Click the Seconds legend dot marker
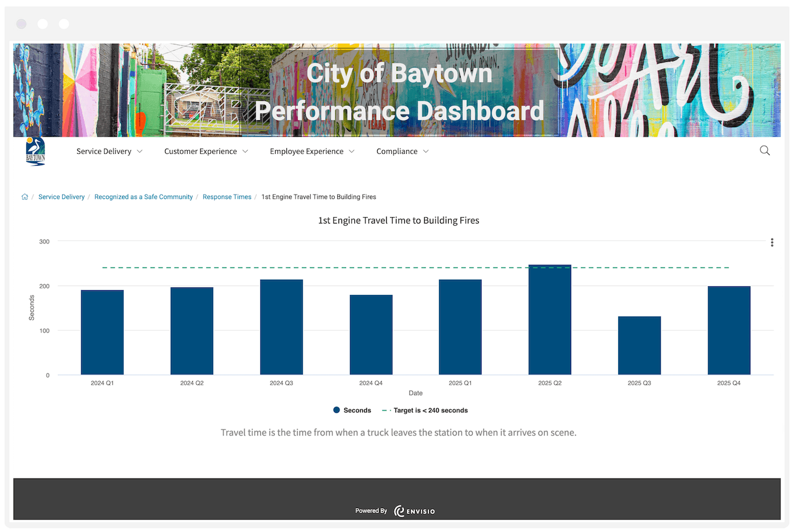This screenshot has width=794, height=532. [x=336, y=410]
